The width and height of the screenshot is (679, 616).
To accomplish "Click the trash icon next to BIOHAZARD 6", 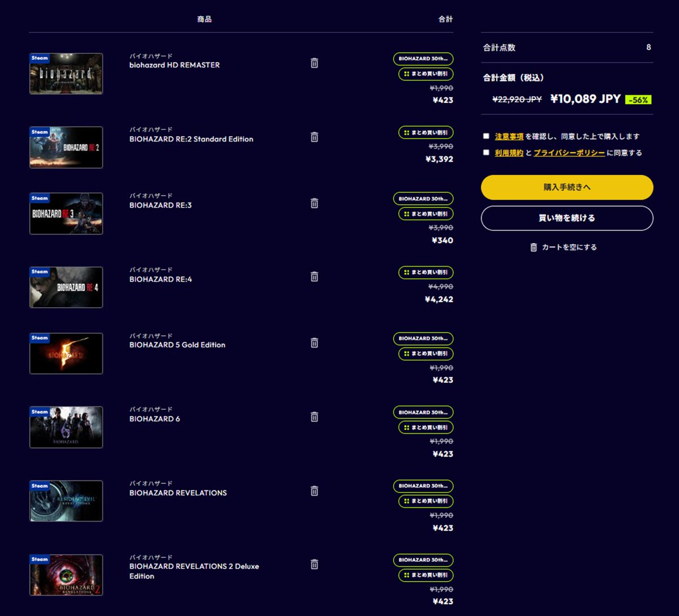I will (315, 417).
